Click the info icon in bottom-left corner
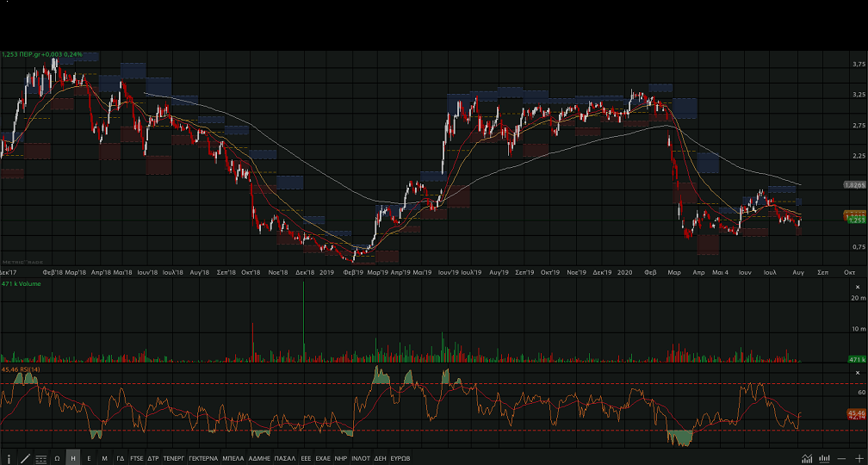Screen dimensions: 868x465 [x=9, y=458]
